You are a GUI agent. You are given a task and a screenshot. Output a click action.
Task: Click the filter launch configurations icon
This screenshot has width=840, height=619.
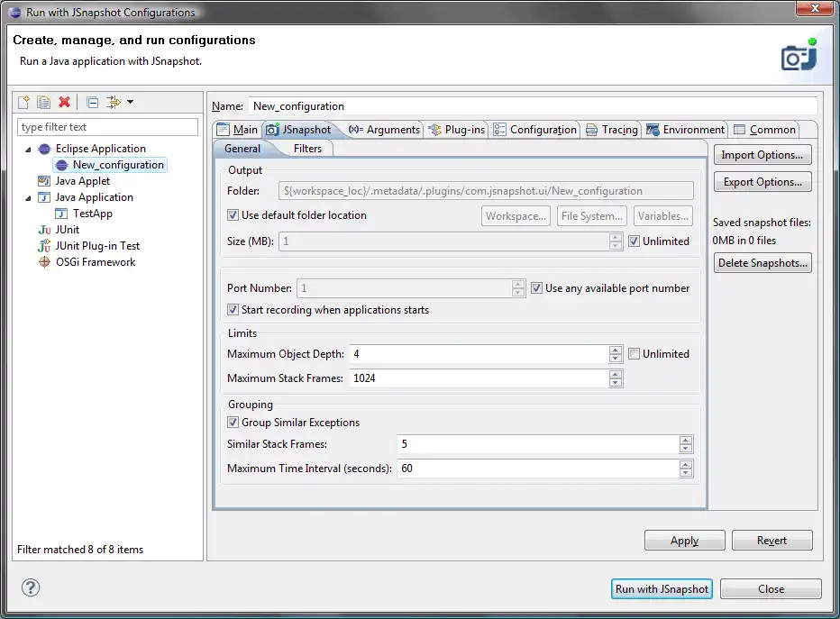[x=113, y=102]
